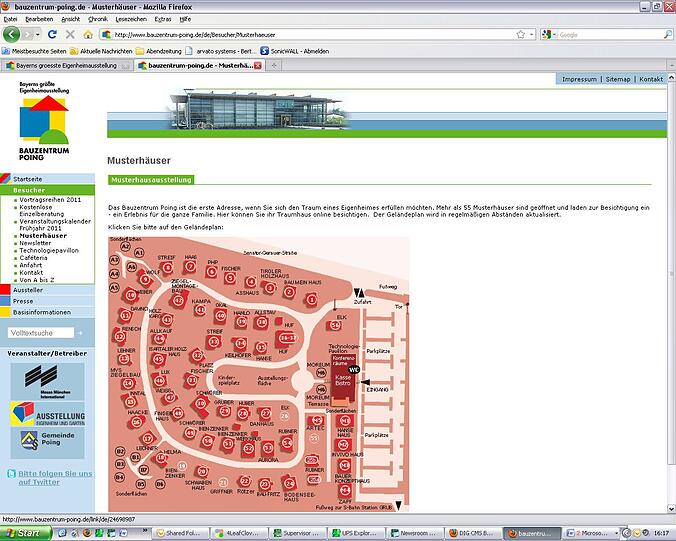Open Abendzeitung bookmark folder
The image size is (676, 541).
[159, 51]
